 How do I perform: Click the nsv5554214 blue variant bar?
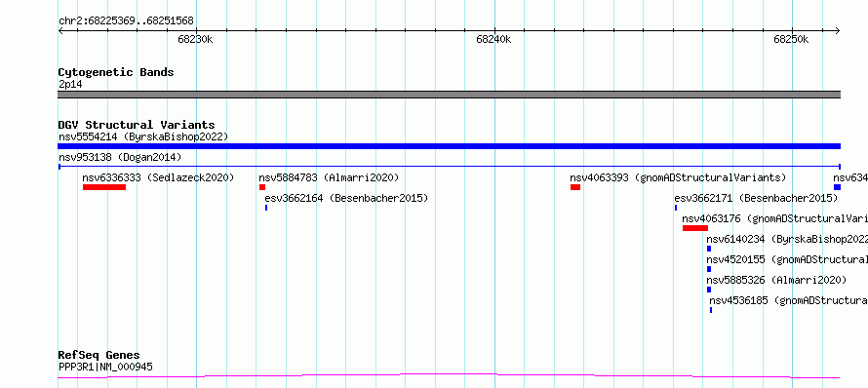click(x=449, y=146)
